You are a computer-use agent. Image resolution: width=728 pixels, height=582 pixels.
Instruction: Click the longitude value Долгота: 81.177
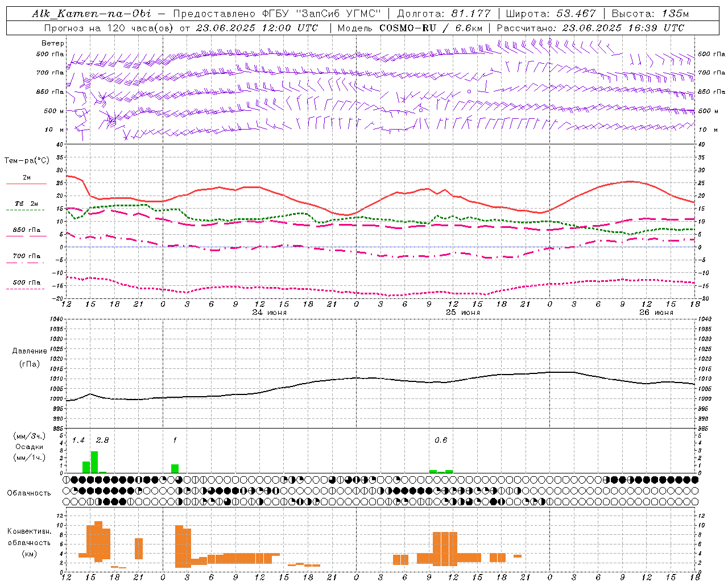[444, 14]
